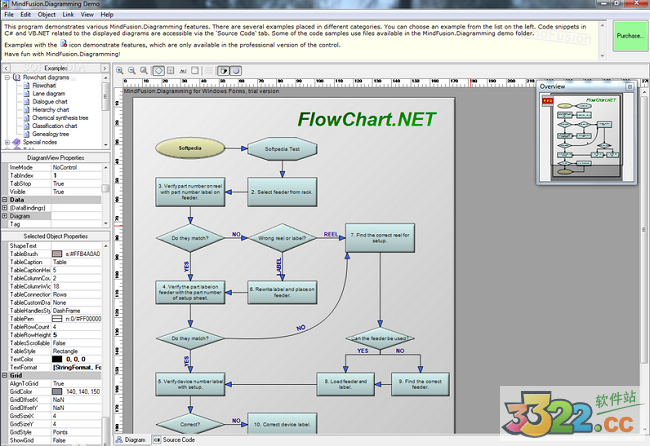Click the book icon beside Flowchart diagrams
This screenshot has width=650, height=446.
click(x=17, y=78)
